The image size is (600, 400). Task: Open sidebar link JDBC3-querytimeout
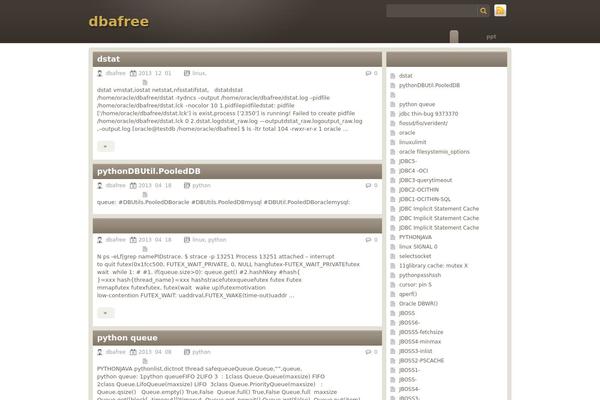425,180
